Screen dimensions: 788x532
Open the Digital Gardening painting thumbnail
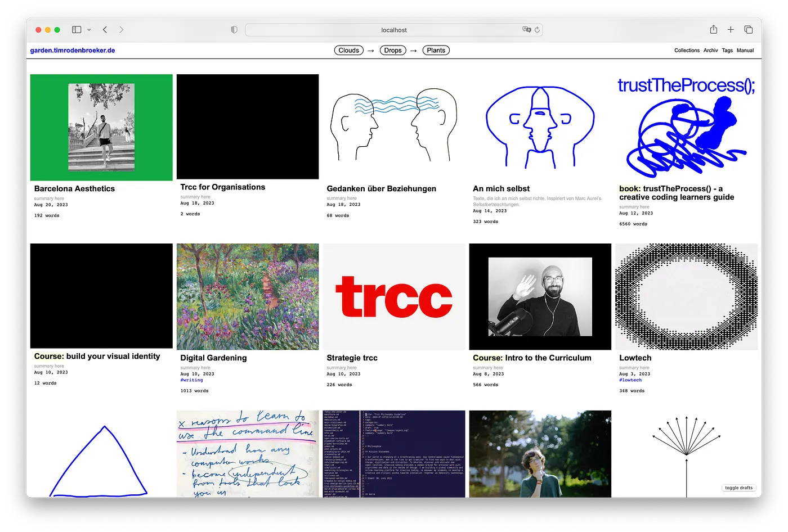point(248,296)
